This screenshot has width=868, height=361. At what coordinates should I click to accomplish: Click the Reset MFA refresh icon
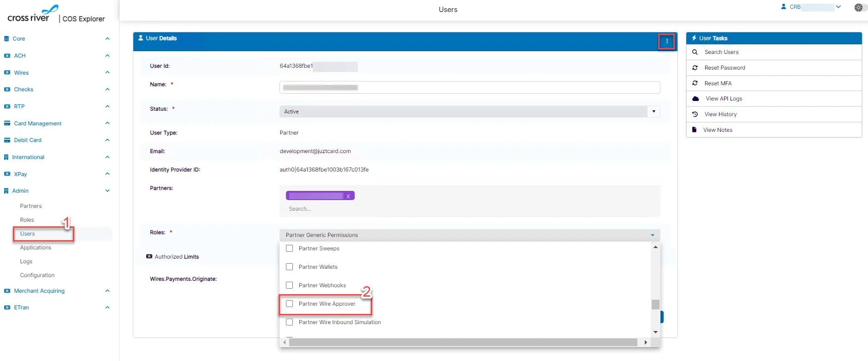coord(695,83)
